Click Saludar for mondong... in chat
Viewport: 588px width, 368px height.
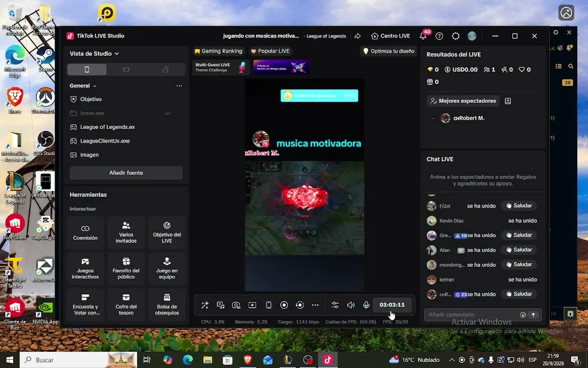[519, 264]
